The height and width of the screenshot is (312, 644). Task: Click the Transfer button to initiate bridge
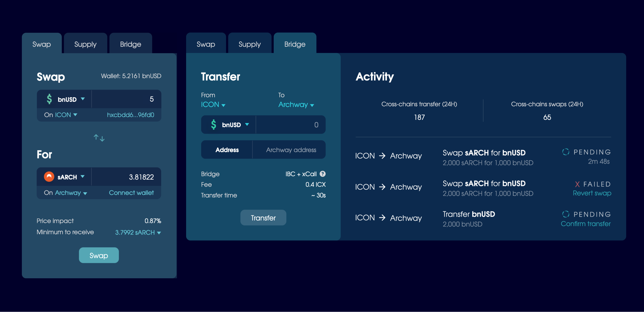pos(263,218)
